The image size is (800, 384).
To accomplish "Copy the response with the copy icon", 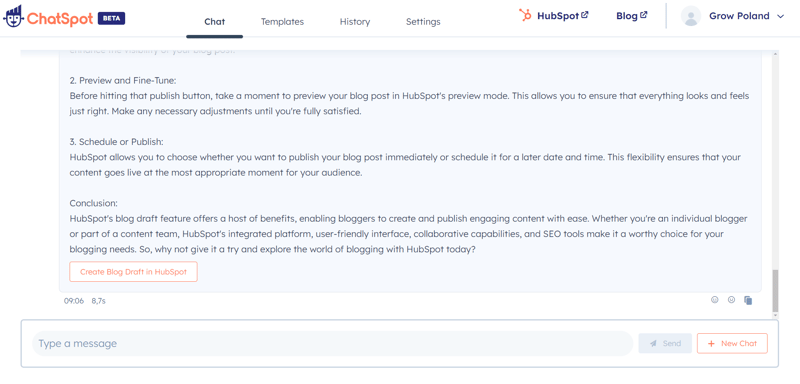I will pyautogui.click(x=748, y=300).
